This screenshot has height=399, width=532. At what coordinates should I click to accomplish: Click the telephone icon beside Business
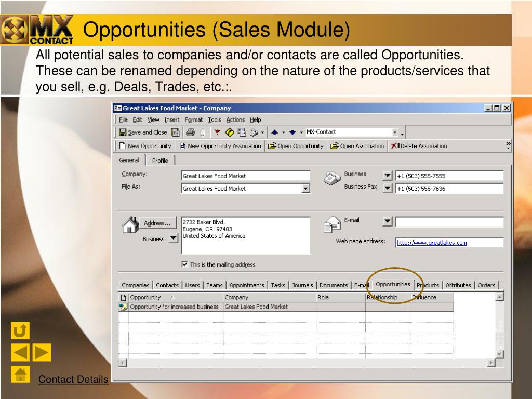(x=332, y=178)
